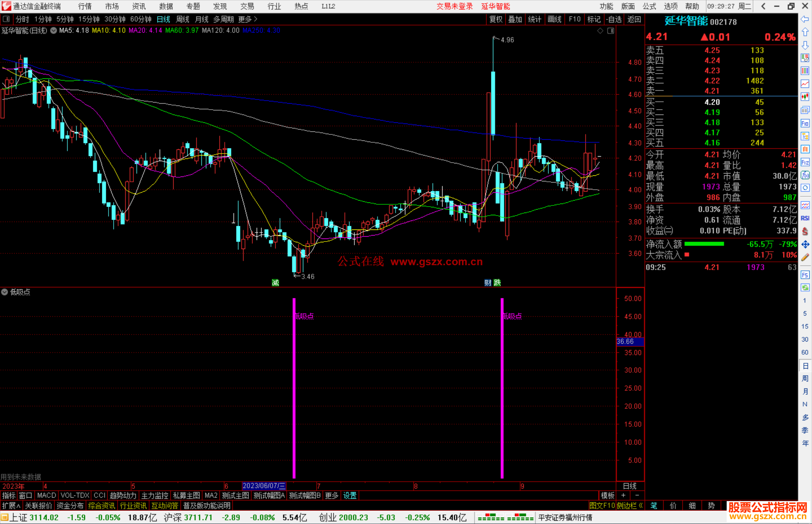Click the RSI indicator sidebar icon
Viewport: 812px width, 524px height.
(x=804, y=218)
